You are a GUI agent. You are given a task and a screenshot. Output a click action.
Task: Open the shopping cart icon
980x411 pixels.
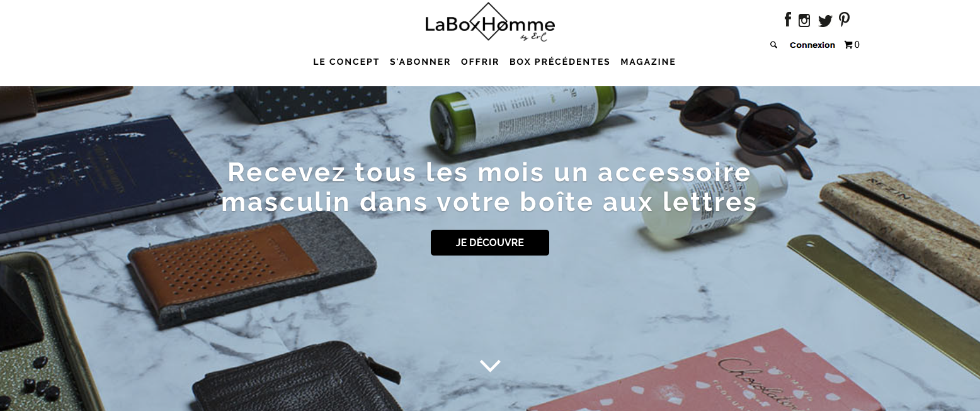(x=848, y=45)
